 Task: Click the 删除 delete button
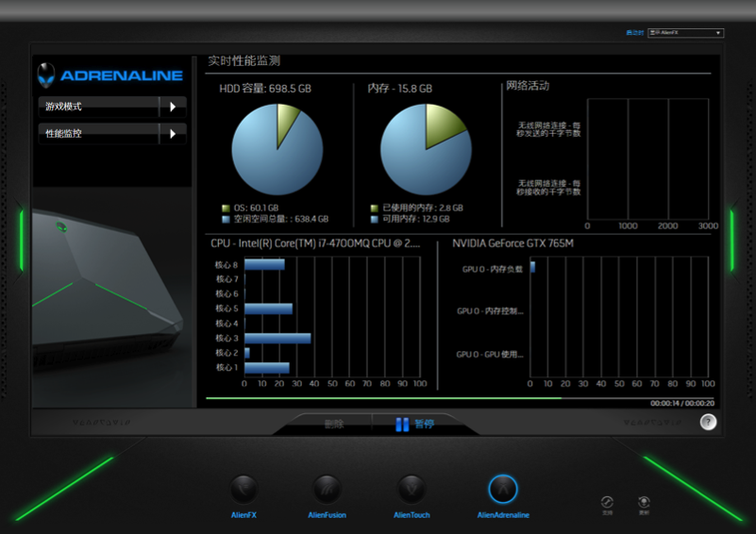click(334, 425)
